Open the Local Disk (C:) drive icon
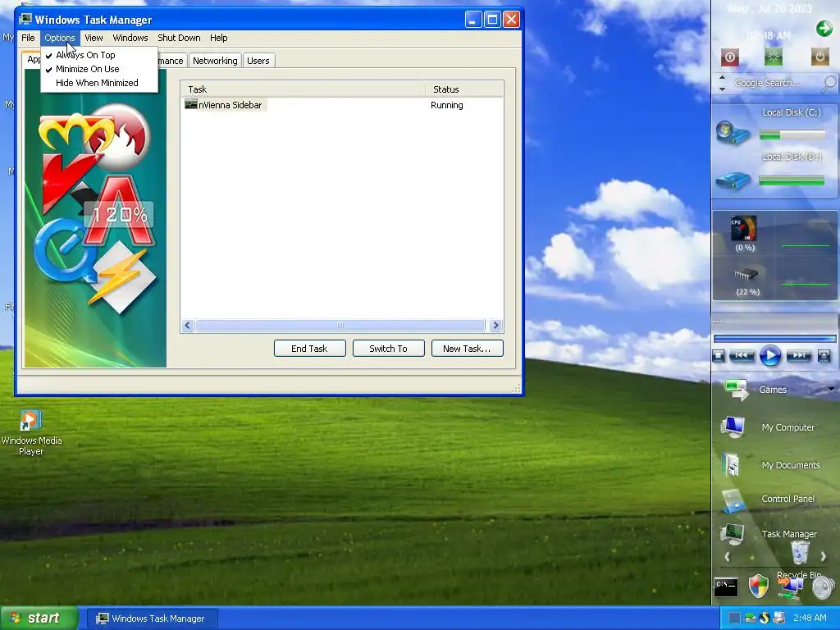The height and width of the screenshot is (630, 840). pyautogui.click(x=733, y=132)
